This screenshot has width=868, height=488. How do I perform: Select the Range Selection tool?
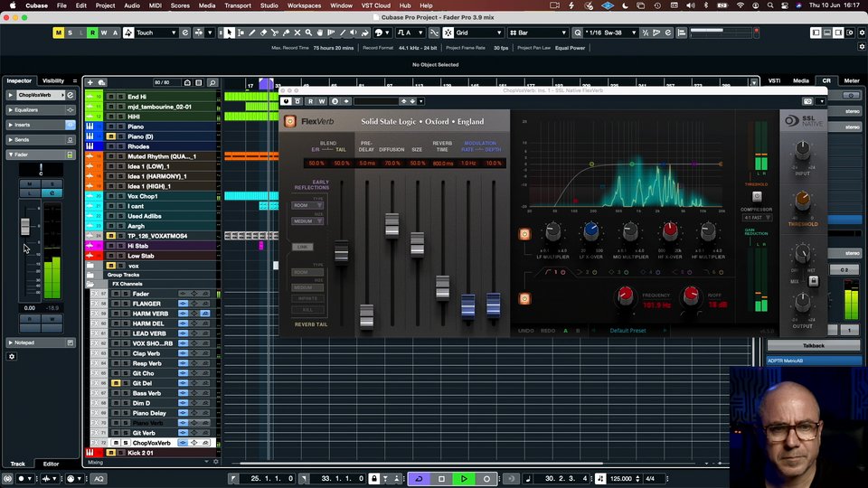pos(241,33)
